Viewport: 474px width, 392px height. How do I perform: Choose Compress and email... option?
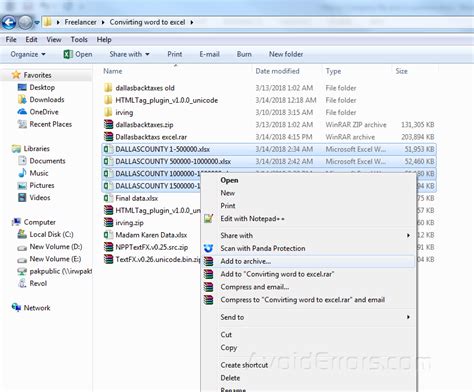255,287
